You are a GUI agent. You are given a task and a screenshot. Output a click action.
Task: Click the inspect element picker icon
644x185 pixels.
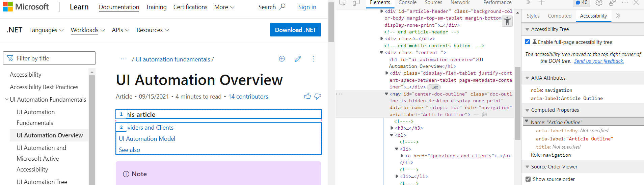pyautogui.click(x=343, y=3)
